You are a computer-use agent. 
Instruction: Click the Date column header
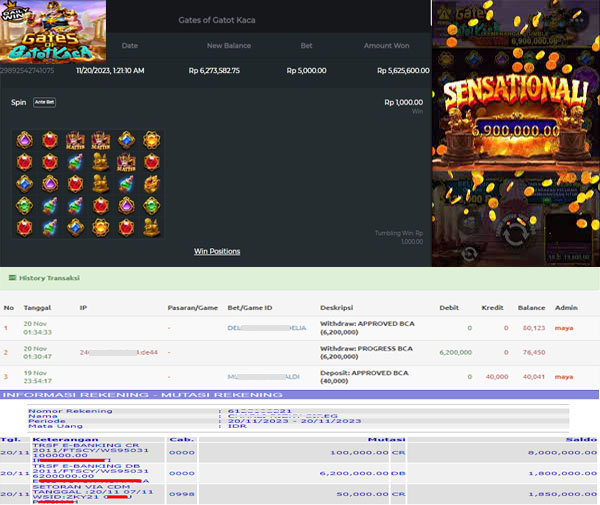tap(130, 46)
